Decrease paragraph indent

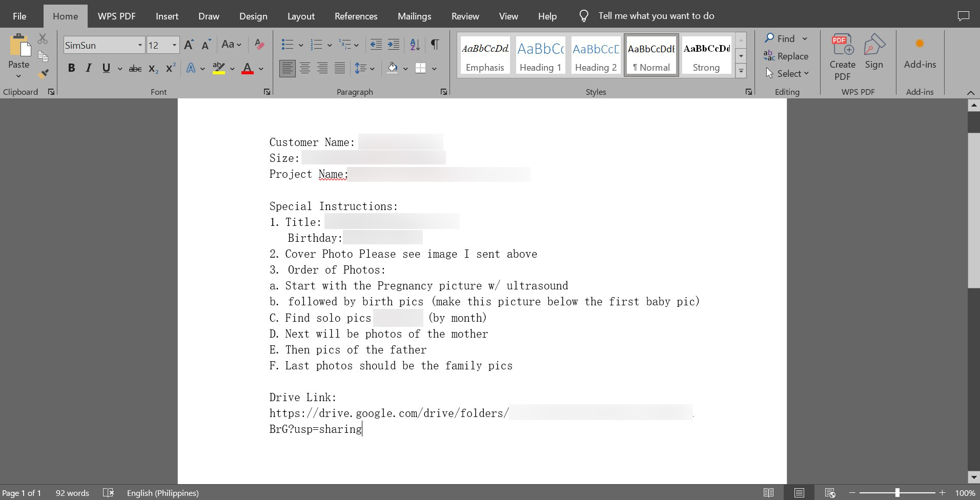pos(376,45)
